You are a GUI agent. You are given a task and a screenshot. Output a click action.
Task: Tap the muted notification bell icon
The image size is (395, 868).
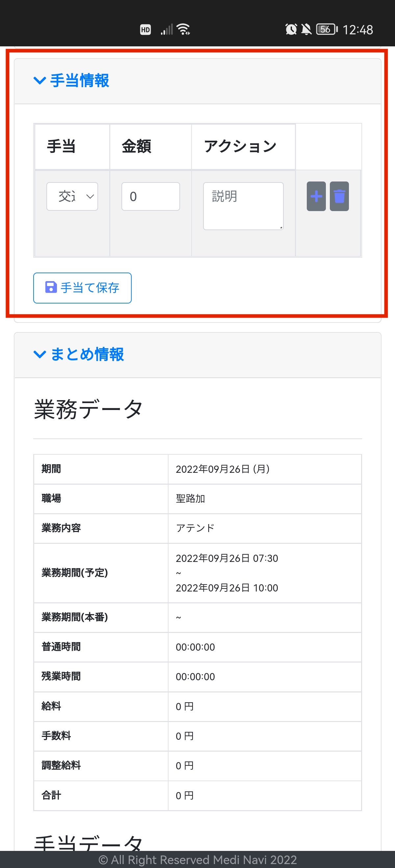pyautogui.click(x=306, y=29)
